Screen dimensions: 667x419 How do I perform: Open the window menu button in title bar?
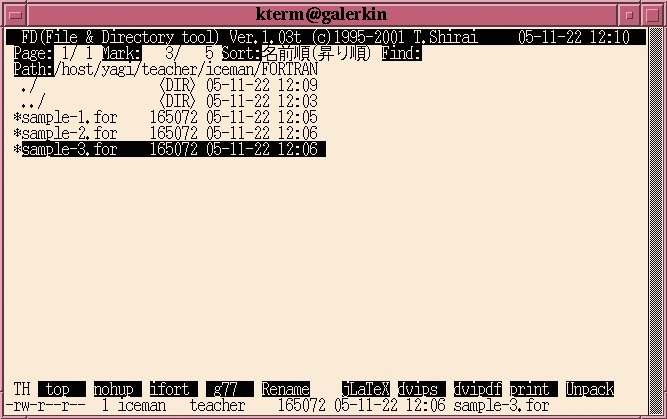pyautogui.click(x=15, y=15)
